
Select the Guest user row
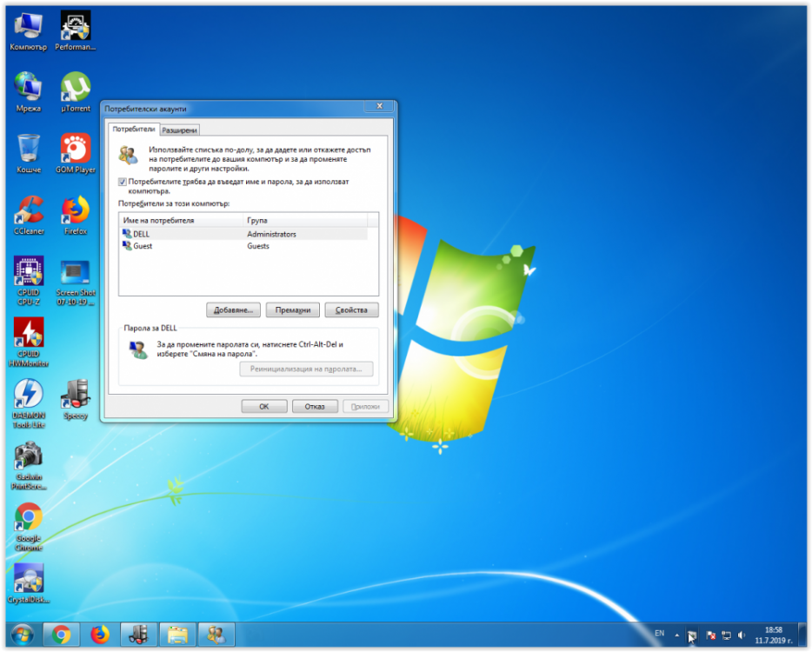tap(243, 246)
